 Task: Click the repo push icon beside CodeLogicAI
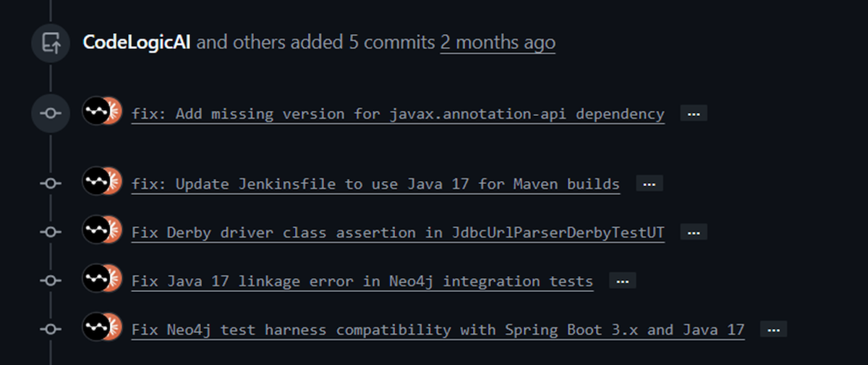51,43
